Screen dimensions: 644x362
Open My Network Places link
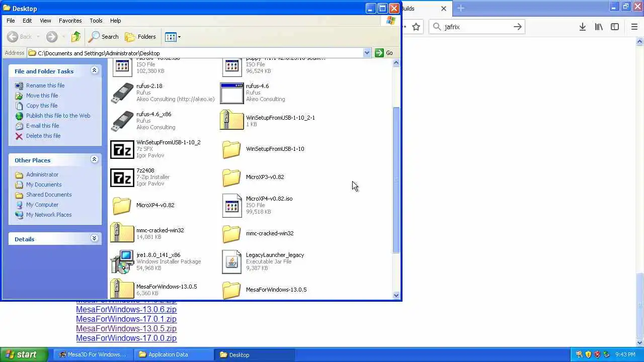49,215
